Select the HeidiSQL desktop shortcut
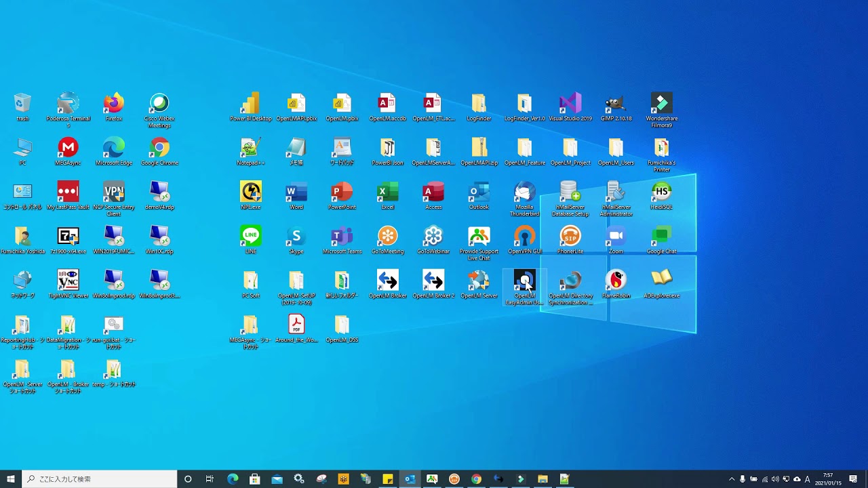This screenshot has height=488, width=868. click(x=661, y=196)
